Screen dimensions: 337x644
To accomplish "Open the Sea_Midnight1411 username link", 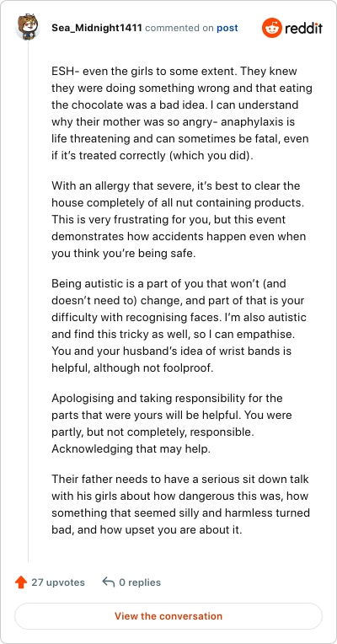I will pos(97,28).
